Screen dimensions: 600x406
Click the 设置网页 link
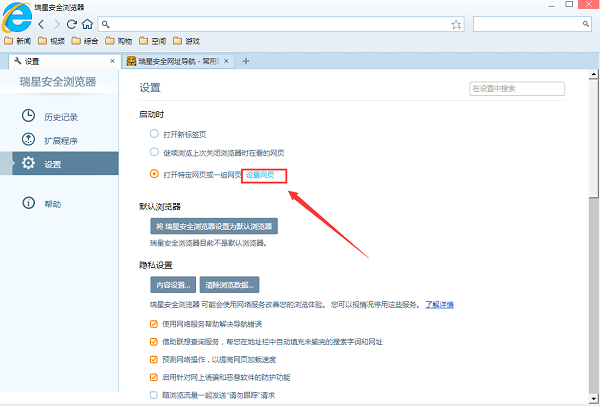(x=260, y=174)
